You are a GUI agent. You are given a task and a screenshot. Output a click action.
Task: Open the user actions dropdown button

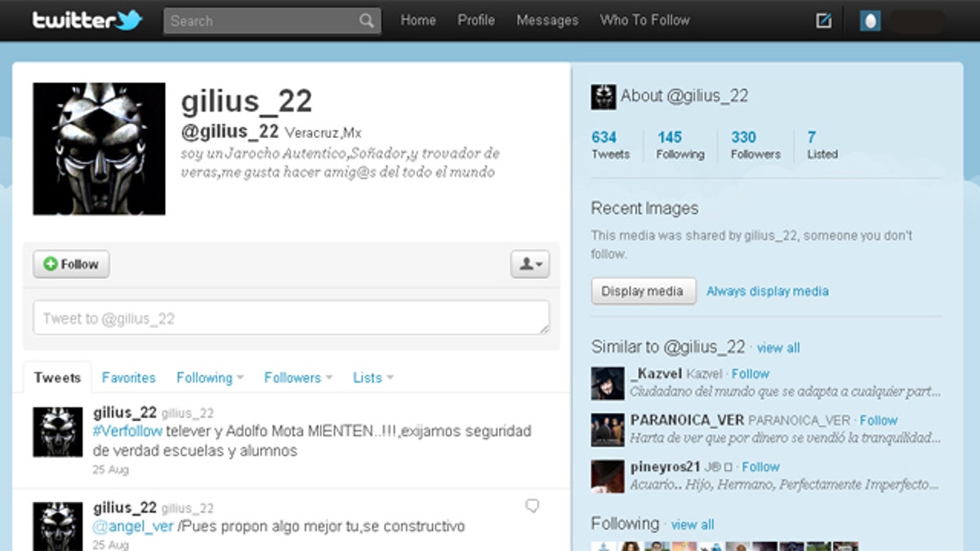[x=529, y=264]
